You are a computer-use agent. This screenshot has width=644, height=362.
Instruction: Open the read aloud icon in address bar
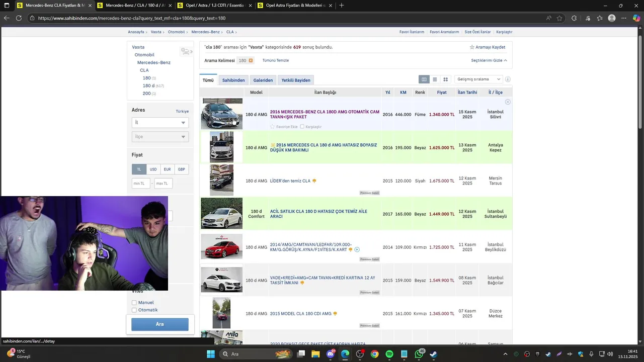click(549, 18)
